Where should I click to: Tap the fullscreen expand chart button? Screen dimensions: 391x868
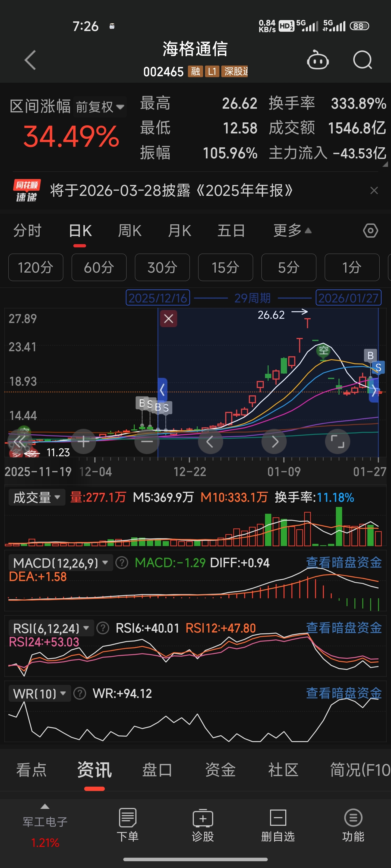pyautogui.click(x=337, y=441)
